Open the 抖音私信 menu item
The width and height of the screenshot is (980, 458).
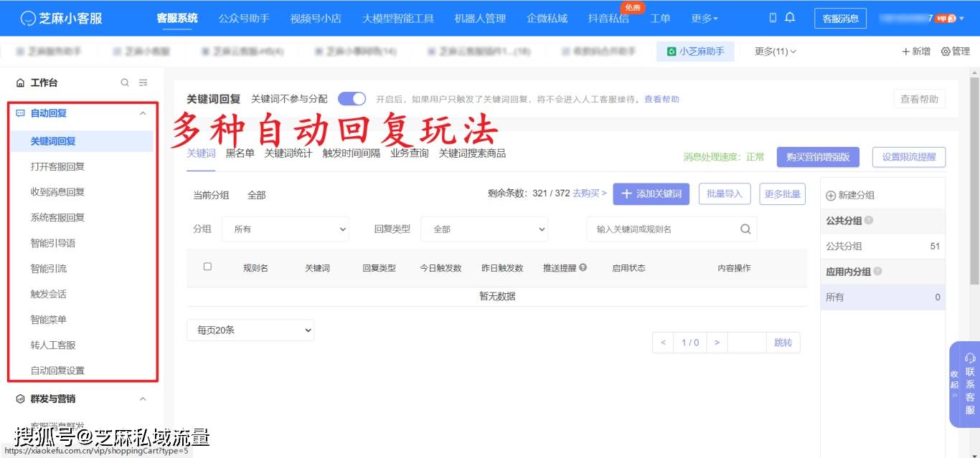[x=608, y=19]
